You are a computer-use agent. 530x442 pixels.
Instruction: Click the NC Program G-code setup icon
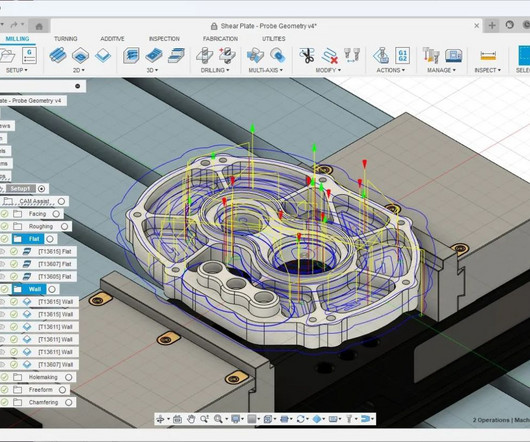click(x=29, y=55)
